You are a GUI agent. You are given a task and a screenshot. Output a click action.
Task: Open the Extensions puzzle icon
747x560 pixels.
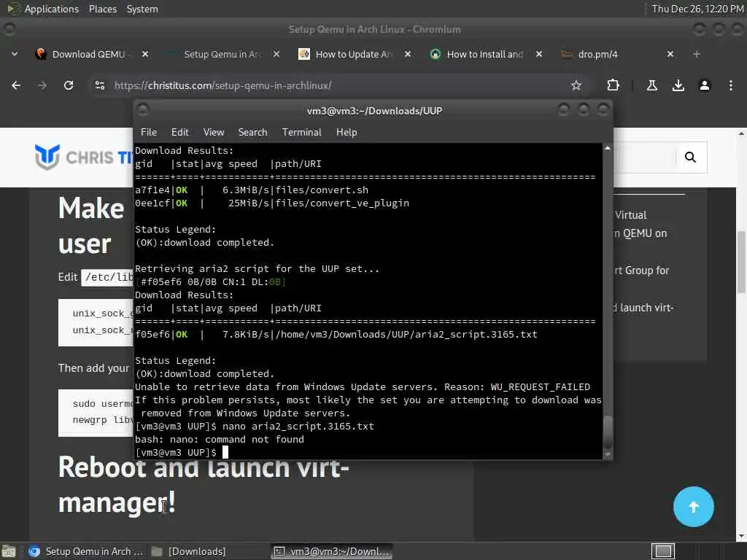613,85
